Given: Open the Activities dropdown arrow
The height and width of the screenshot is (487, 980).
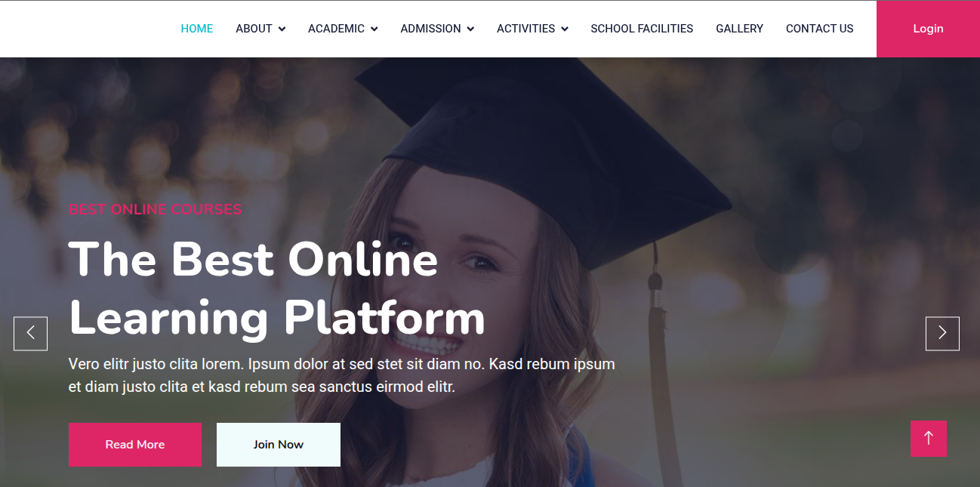Looking at the screenshot, I should [564, 29].
